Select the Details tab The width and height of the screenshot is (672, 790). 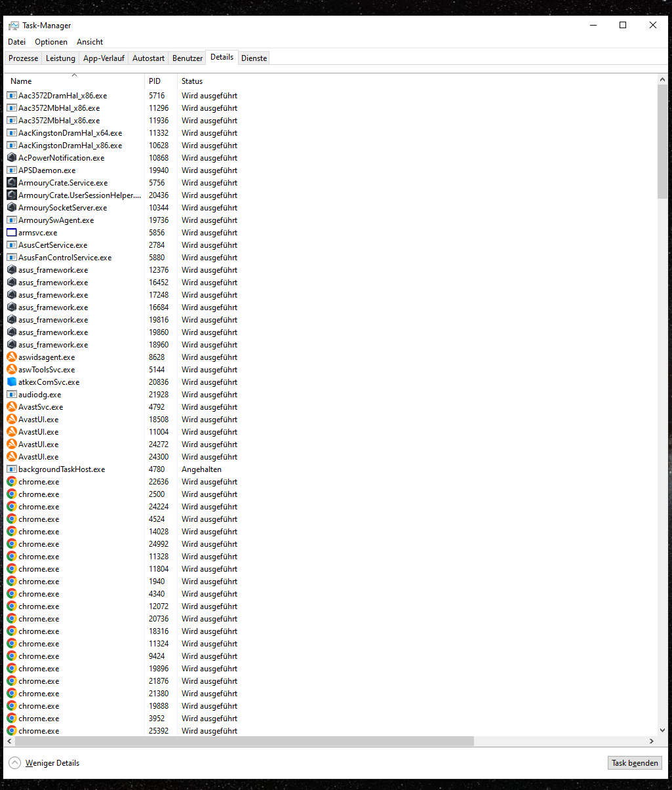pos(222,57)
